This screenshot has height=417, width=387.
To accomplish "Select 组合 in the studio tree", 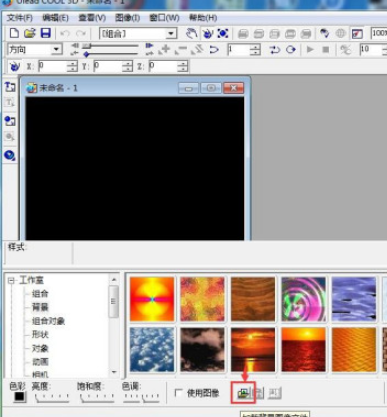I will click(x=40, y=294).
